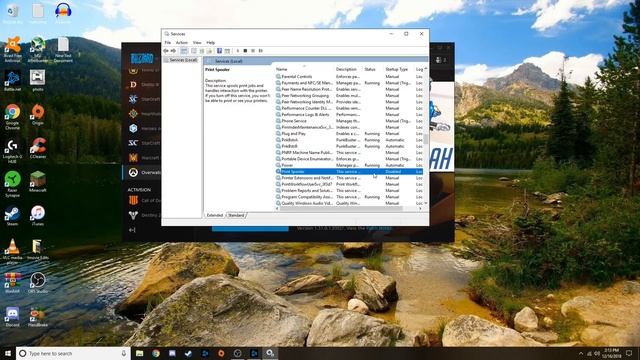640x360 pixels.
Task: Switch to the Extended tab
Action: pyautogui.click(x=215, y=215)
